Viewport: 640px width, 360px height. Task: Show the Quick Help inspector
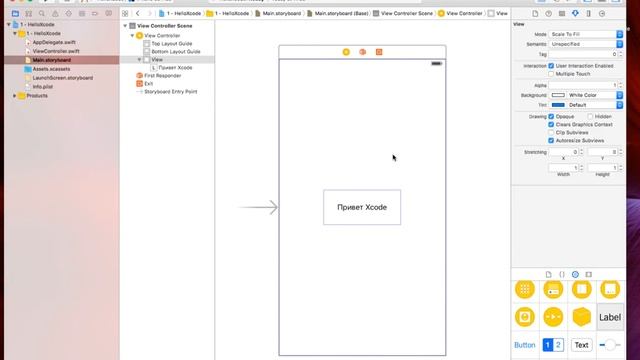[x=549, y=13]
